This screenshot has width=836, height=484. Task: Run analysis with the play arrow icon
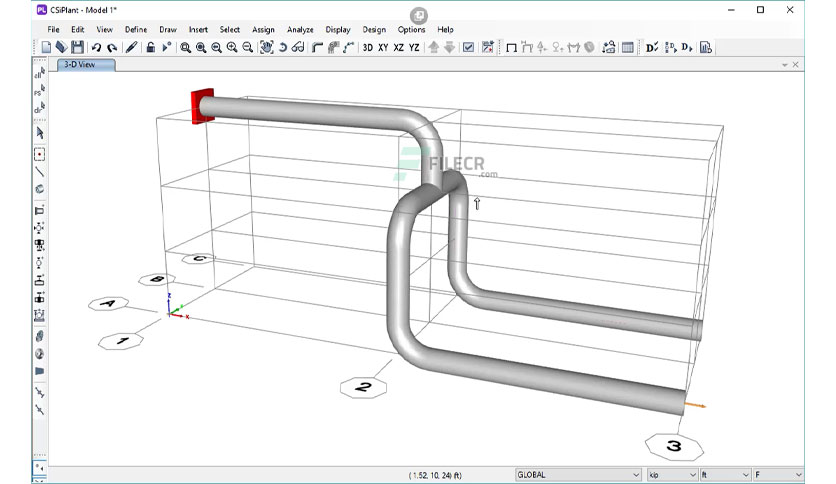[x=166, y=47]
